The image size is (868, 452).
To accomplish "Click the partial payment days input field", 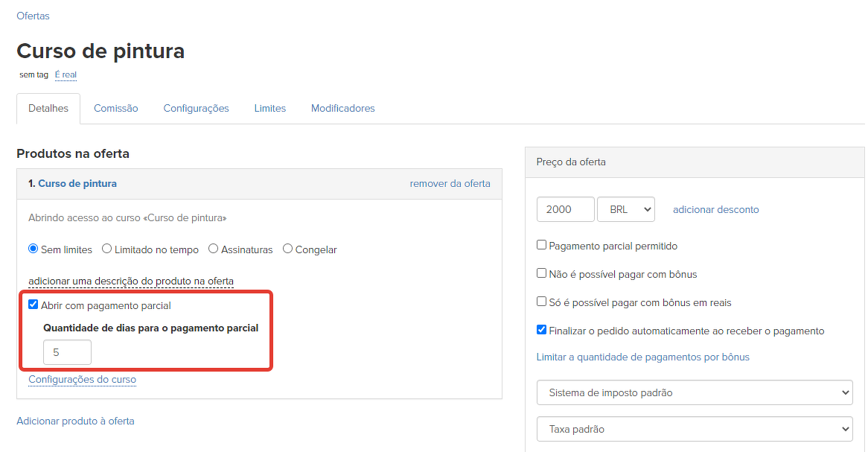I will (x=67, y=352).
